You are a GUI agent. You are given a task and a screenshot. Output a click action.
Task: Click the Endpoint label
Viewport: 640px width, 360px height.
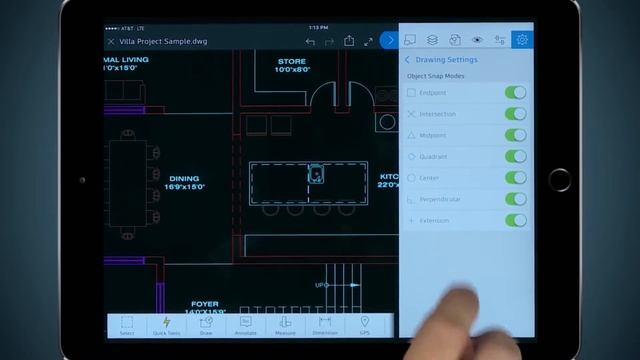pos(433,93)
